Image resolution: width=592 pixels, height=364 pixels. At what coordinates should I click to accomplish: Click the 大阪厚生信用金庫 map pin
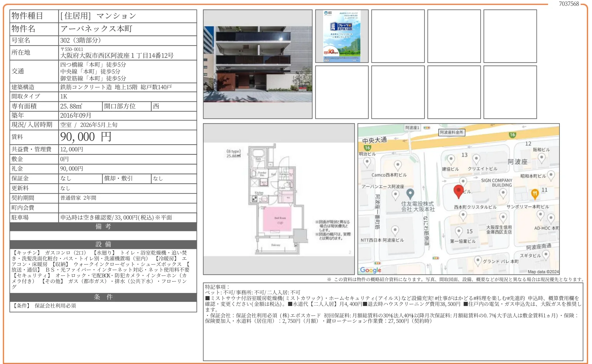tap(503, 217)
